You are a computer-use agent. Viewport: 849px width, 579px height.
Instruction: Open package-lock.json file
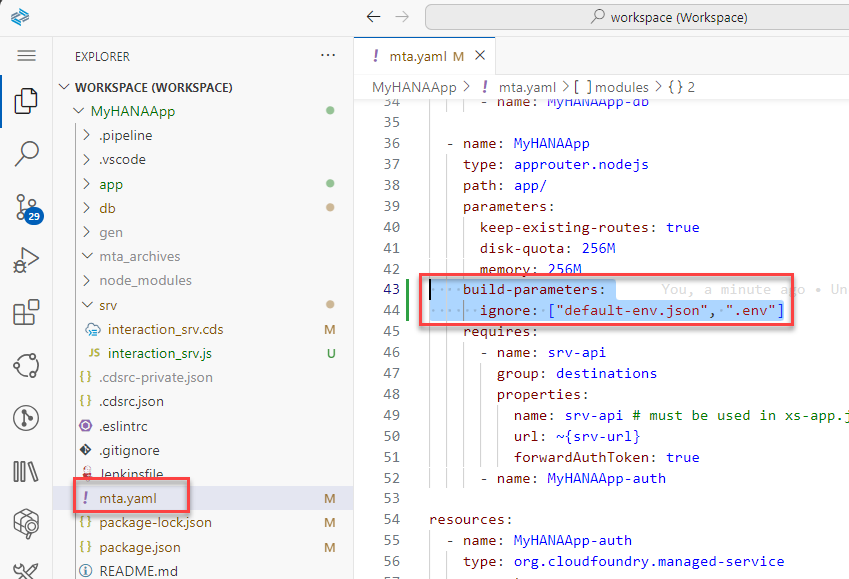tap(155, 522)
